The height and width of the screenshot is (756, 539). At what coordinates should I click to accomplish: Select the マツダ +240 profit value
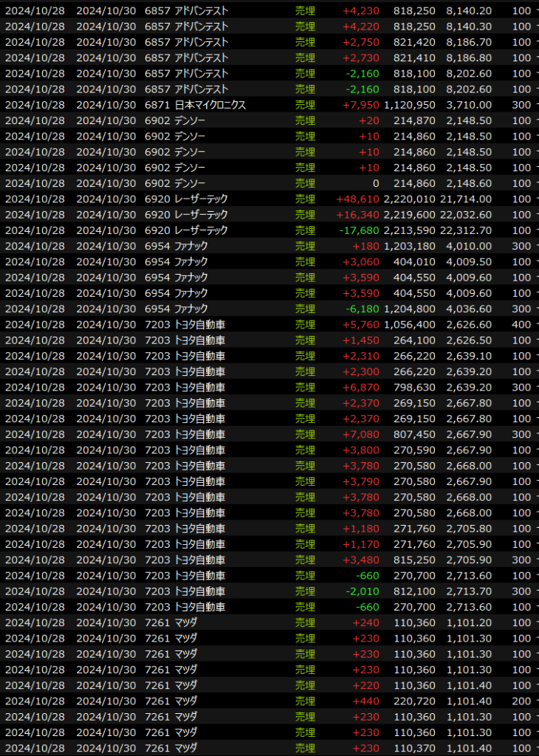(x=365, y=622)
